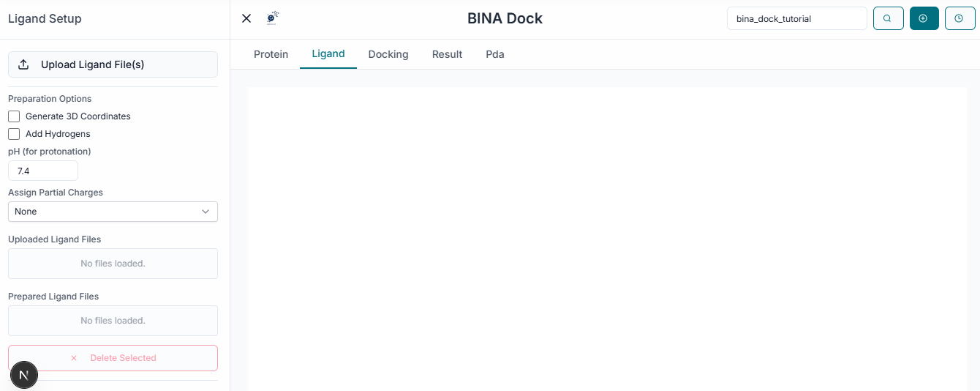Focus the bina_dock_tutorial project name field

pyautogui.click(x=796, y=19)
